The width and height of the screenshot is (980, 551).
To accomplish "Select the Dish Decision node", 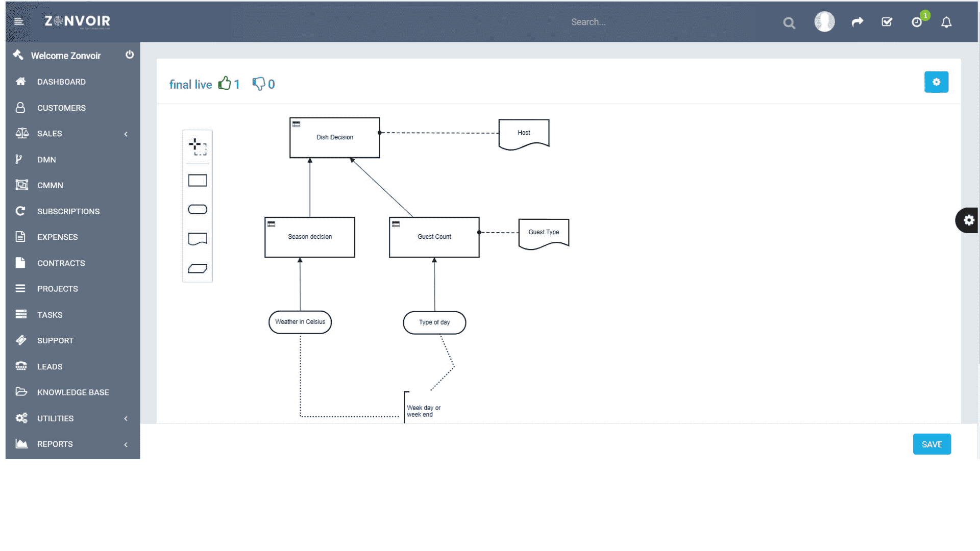I will (335, 138).
